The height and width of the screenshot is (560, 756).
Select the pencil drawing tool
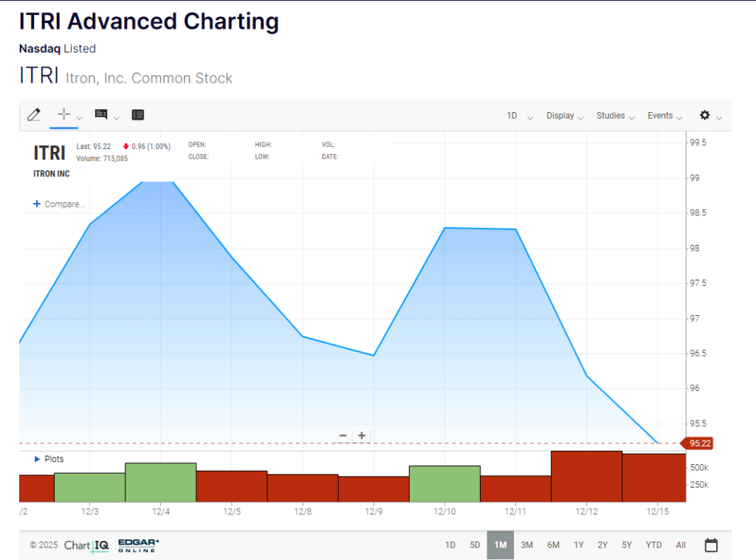33,115
